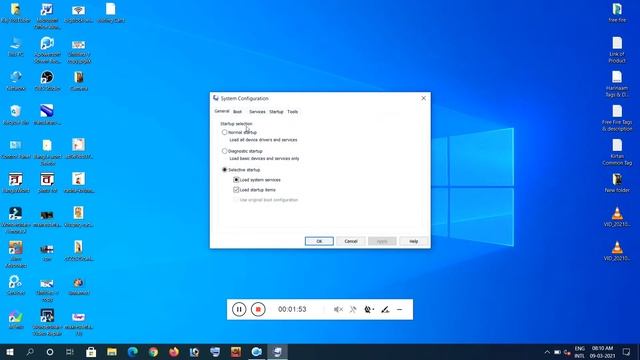The image size is (640, 360).
Task: Open the Windows Start menu
Action: pos(10,352)
